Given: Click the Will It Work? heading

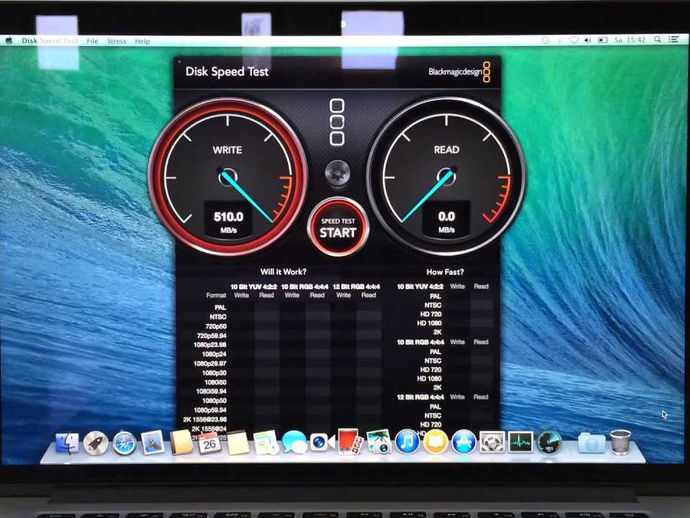Looking at the screenshot, I should pyautogui.click(x=283, y=272).
